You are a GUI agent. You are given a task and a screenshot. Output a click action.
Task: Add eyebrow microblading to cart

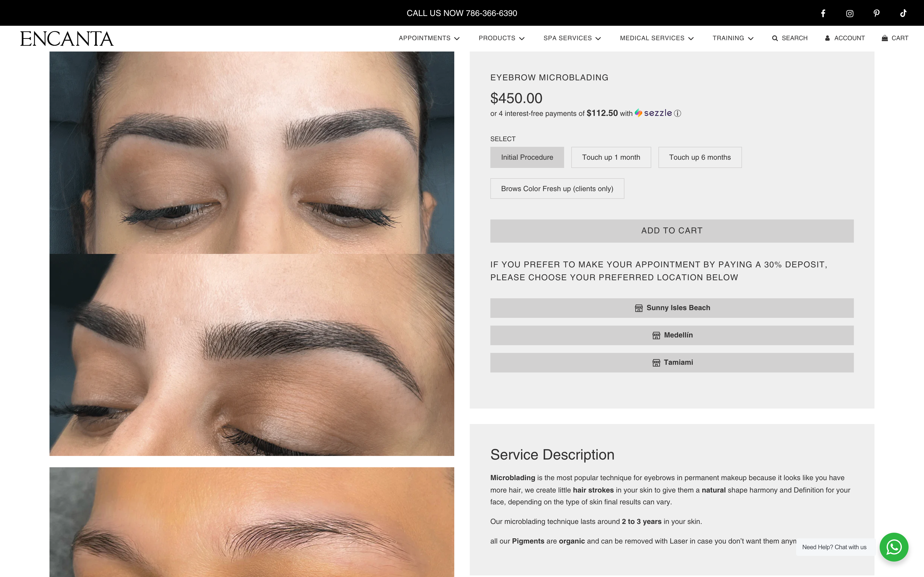click(672, 231)
